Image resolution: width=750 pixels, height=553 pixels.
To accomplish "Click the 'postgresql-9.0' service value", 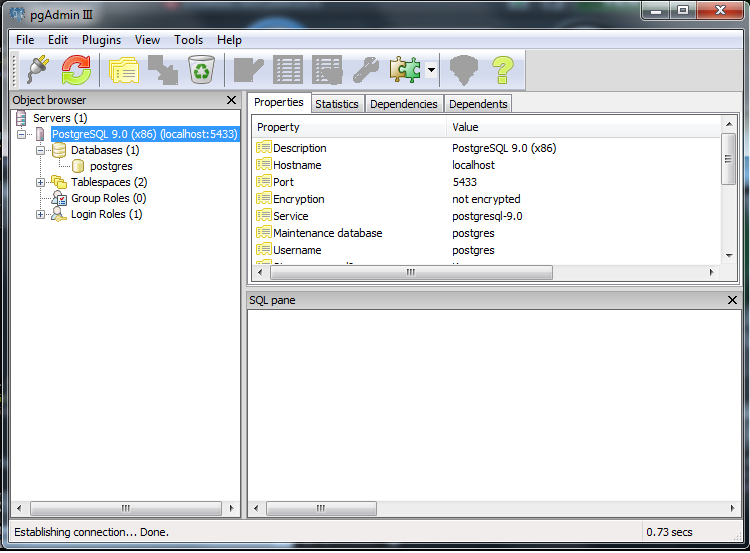I will (487, 216).
